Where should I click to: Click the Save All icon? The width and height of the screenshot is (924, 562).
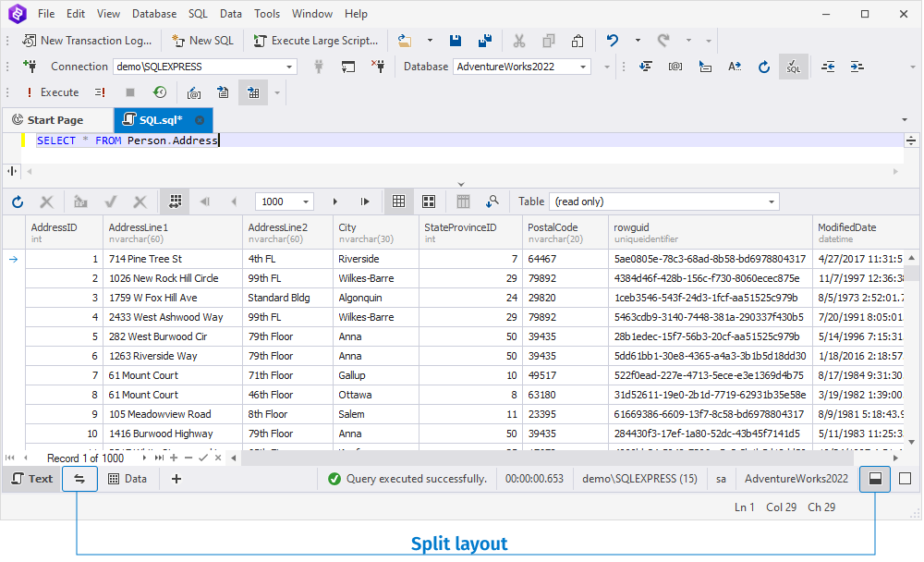pos(485,41)
